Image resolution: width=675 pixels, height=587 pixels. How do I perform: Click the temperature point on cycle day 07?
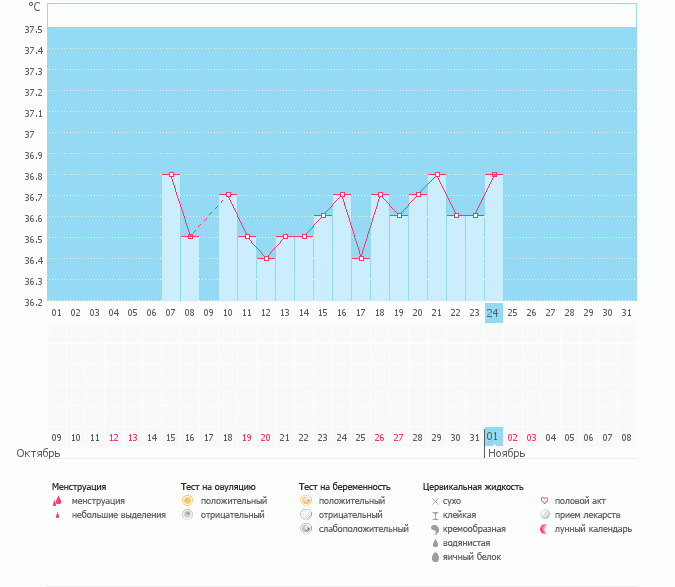[171, 175]
